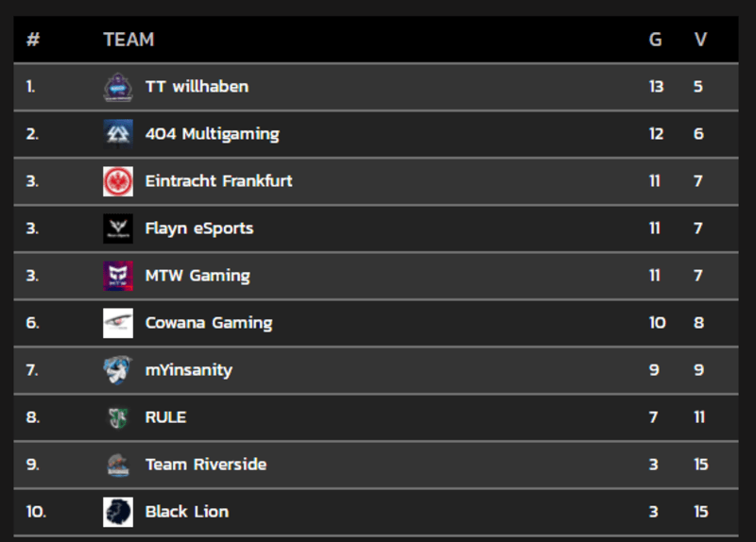This screenshot has width=756, height=542.
Task: Click the Flayn eSports logo icon
Action: (x=118, y=229)
